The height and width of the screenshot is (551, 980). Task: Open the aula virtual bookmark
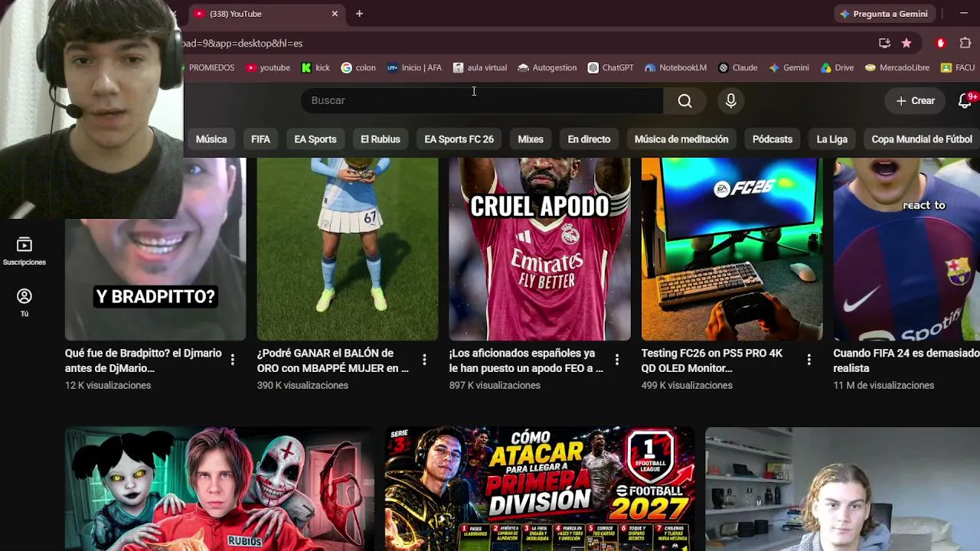[x=480, y=67]
